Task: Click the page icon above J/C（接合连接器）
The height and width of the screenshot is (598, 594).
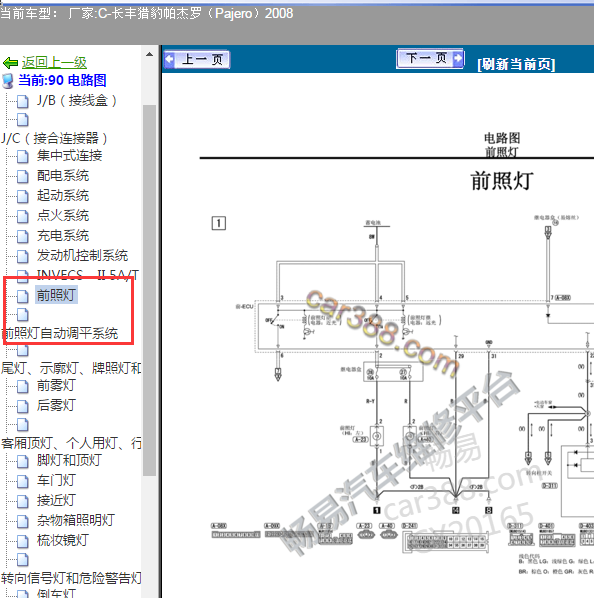Action: pos(22,120)
